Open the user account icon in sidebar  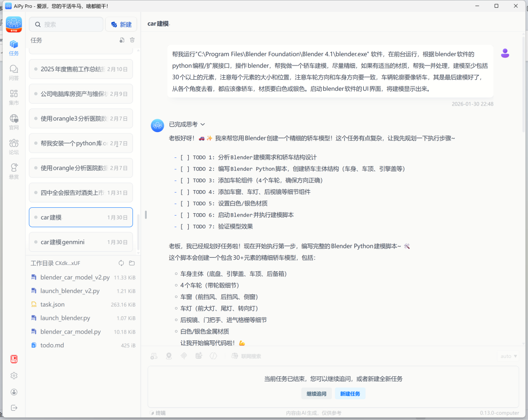[14, 392]
